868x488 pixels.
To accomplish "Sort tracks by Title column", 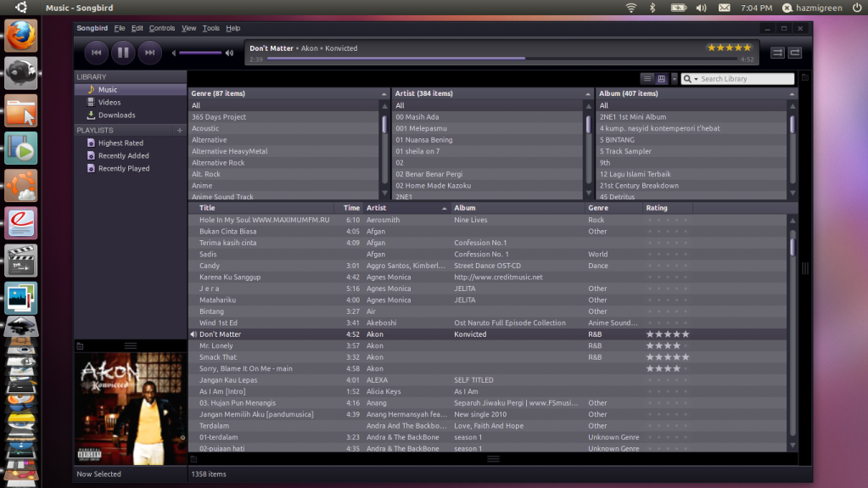I will 261,208.
